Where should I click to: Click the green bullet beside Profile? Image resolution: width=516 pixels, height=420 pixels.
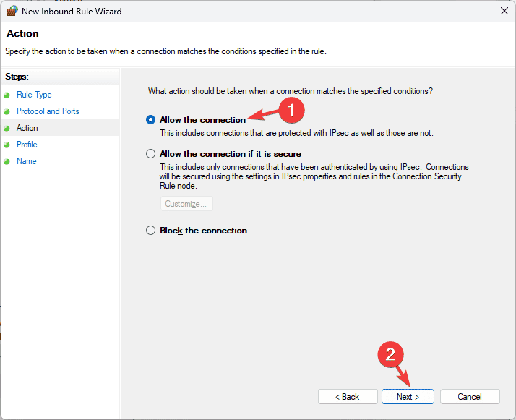pos(7,145)
